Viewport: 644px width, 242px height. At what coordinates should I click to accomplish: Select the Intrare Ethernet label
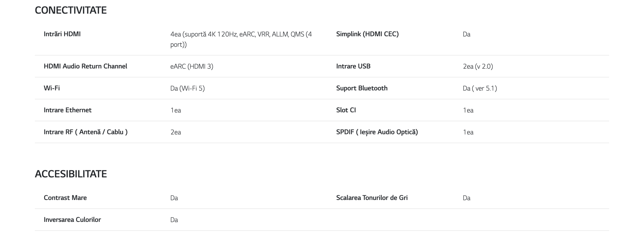pyautogui.click(x=67, y=110)
